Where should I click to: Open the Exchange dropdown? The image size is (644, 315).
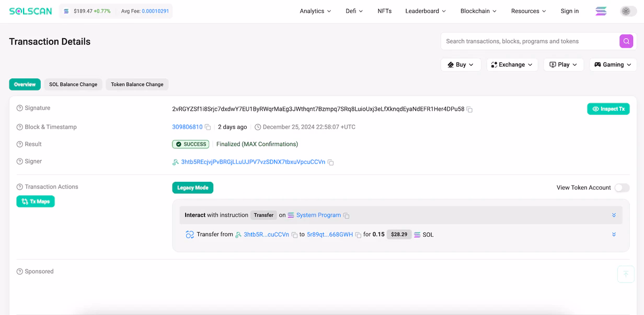click(x=512, y=65)
